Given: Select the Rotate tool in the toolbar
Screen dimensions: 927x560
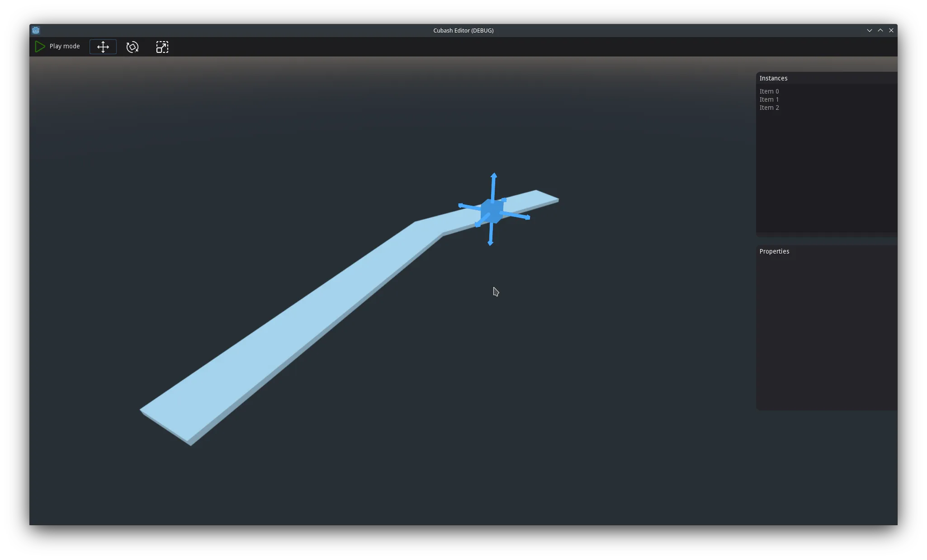Looking at the screenshot, I should 132,47.
